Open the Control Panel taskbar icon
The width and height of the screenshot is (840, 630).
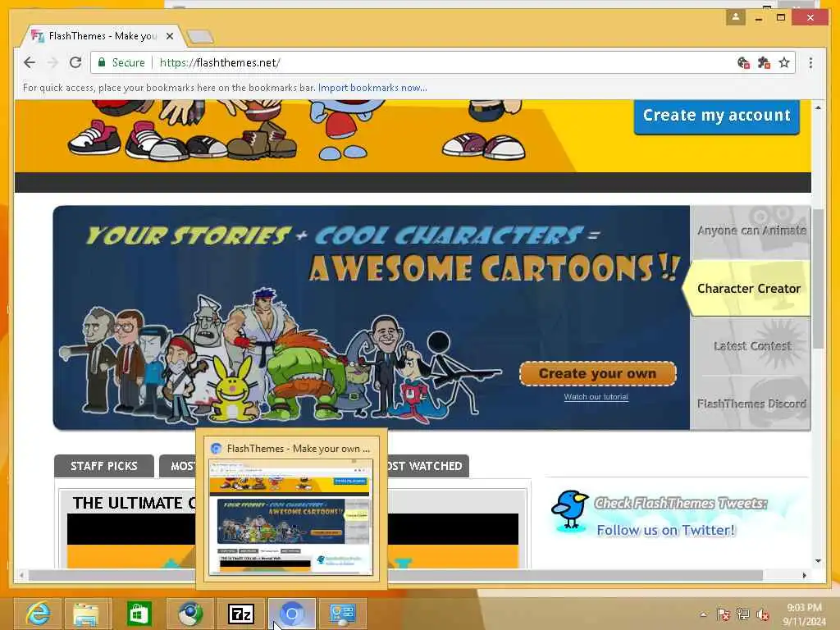343,614
